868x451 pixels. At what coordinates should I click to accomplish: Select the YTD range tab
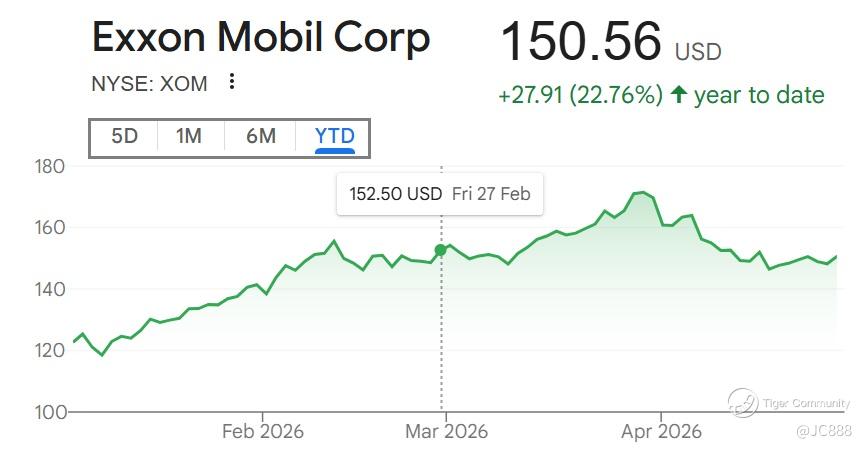(334, 136)
